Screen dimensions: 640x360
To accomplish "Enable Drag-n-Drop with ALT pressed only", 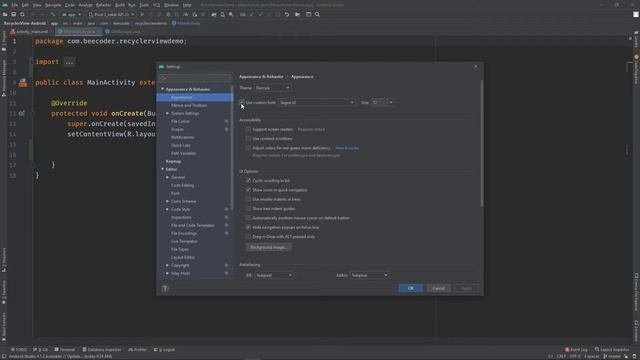I will [x=248, y=236].
